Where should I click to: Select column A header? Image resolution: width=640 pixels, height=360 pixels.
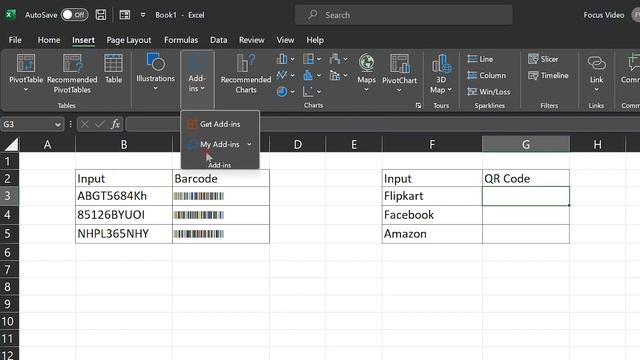47,144
